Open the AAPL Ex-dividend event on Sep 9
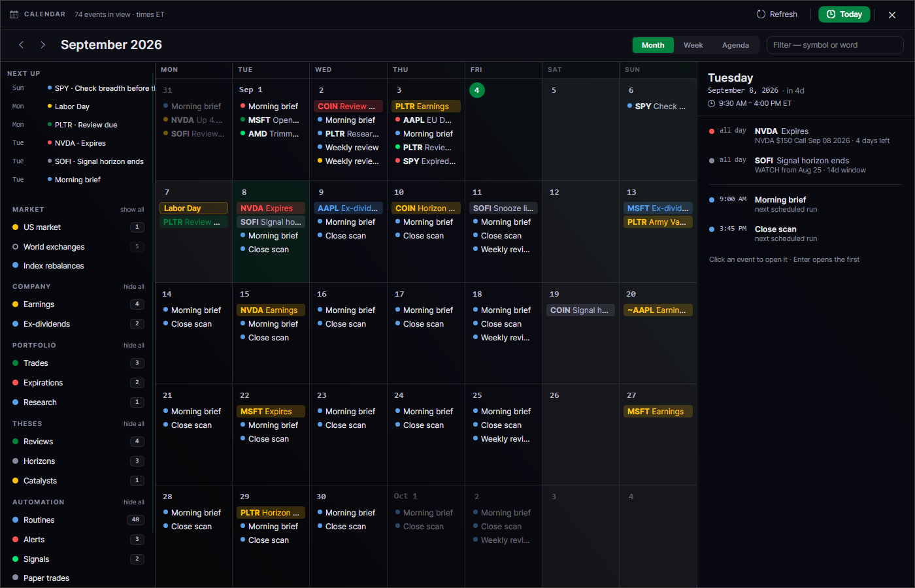 pos(348,208)
